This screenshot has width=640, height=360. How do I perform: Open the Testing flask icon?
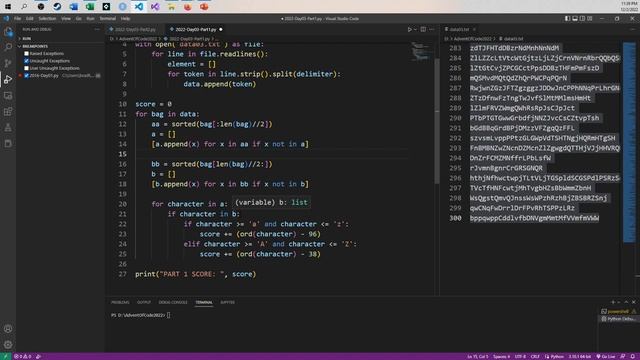click(x=8, y=127)
